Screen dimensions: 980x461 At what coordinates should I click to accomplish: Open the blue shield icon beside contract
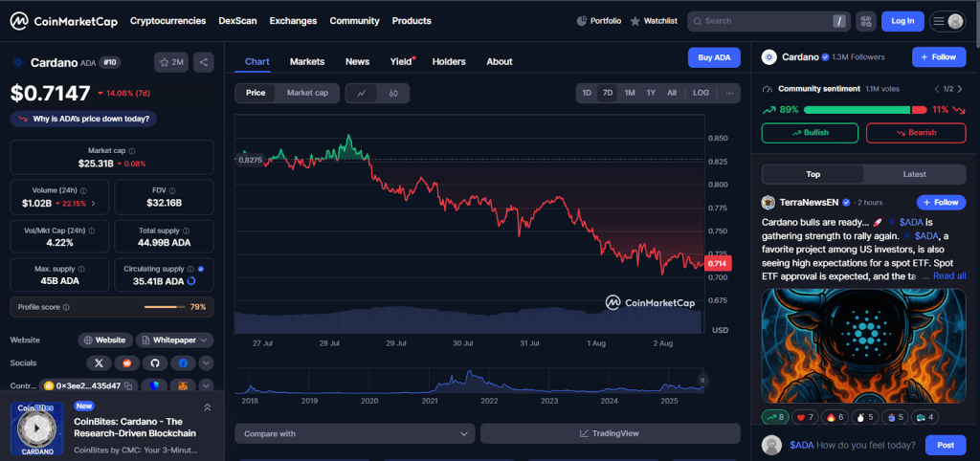click(x=154, y=386)
